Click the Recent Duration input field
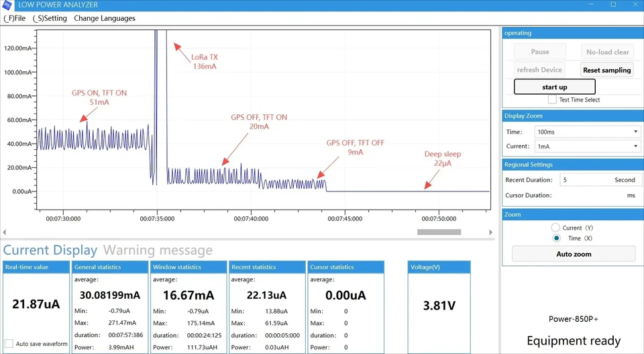This screenshot has width=644, height=354. (x=598, y=180)
